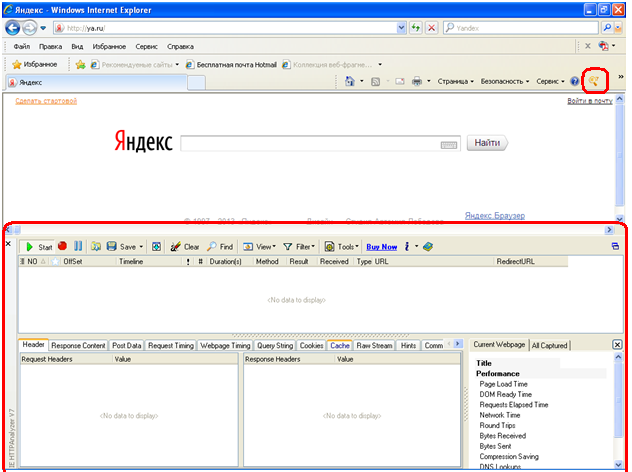Sort by the NO column header

point(32,262)
